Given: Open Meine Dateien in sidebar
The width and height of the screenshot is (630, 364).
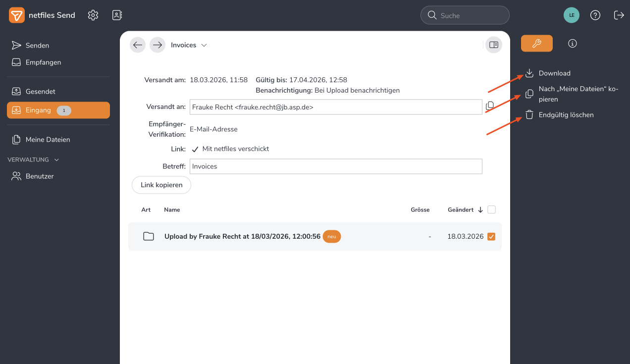Looking at the screenshot, I should pyautogui.click(x=48, y=140).
